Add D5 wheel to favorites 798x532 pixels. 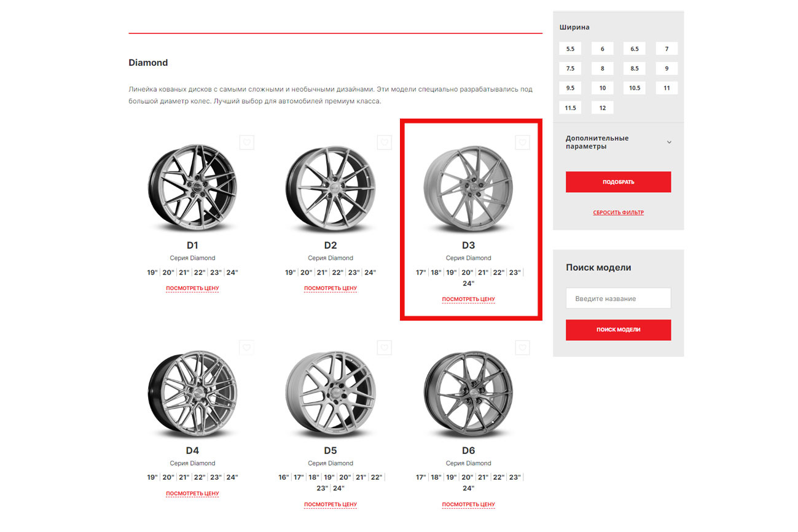385,348
